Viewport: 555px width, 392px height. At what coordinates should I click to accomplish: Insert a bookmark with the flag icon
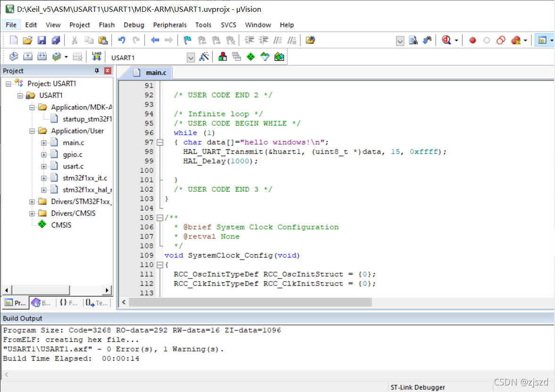pos(188,41)
